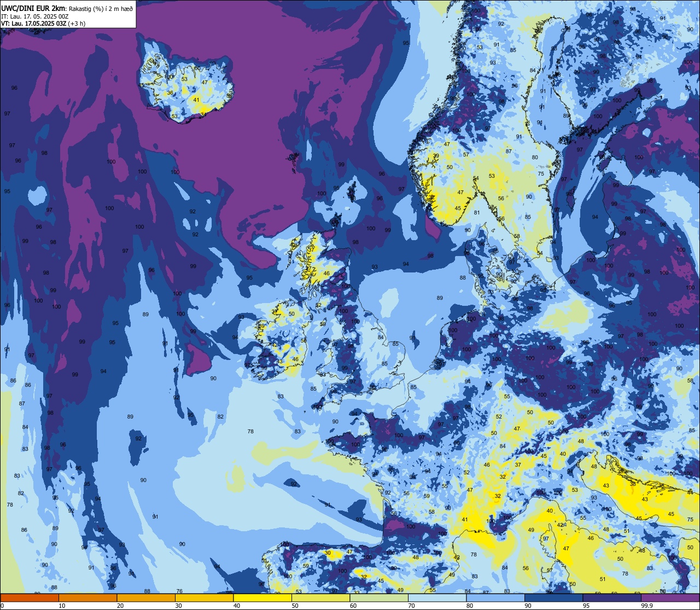Select the 10–20 orange legend swatch
The width and height of the screenshot is (700, 610).
coord(87,597)
